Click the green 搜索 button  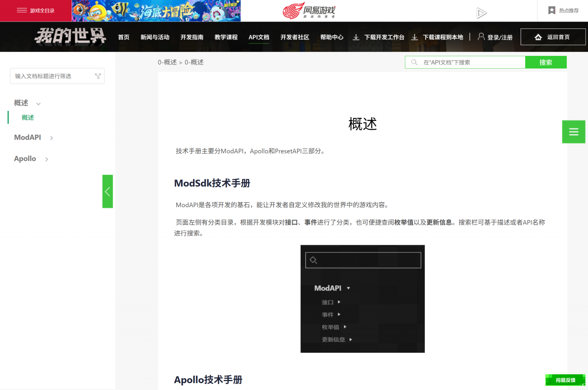pyautogui.click(x=546, y=62)
